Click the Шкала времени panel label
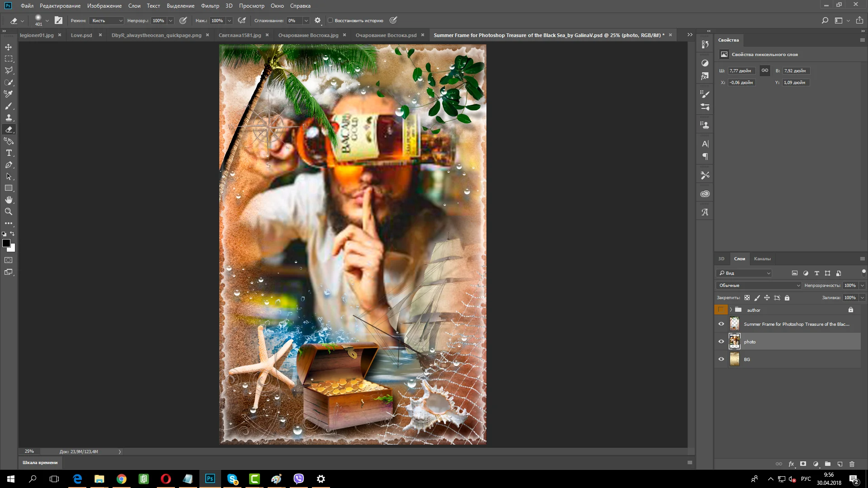Image resolution: width=868 pixels, height=488 pixels. pyautogui.click(x=40, y=463)
